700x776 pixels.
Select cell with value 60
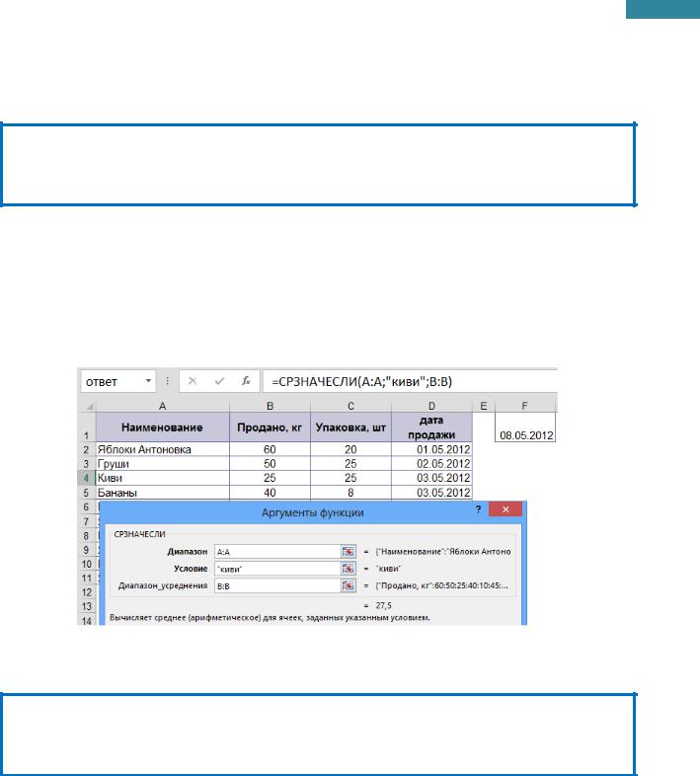pos(270,449)
